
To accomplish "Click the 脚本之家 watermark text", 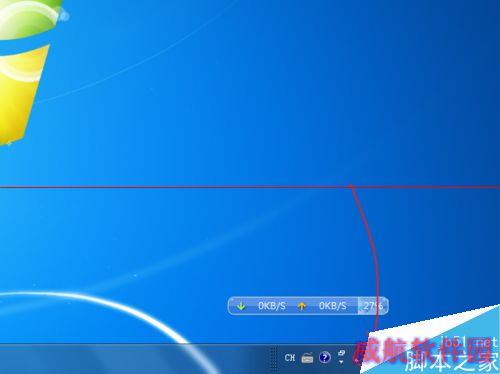I will tap(452, 363).
